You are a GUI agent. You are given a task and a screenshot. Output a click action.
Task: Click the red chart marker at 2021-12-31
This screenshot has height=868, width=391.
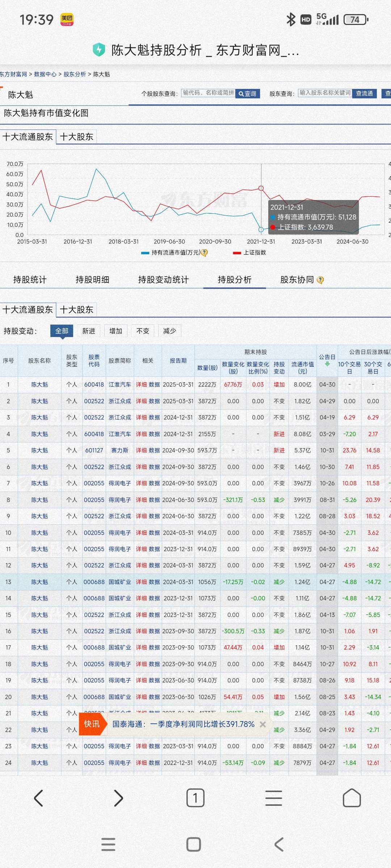click(x=261, y=188)
